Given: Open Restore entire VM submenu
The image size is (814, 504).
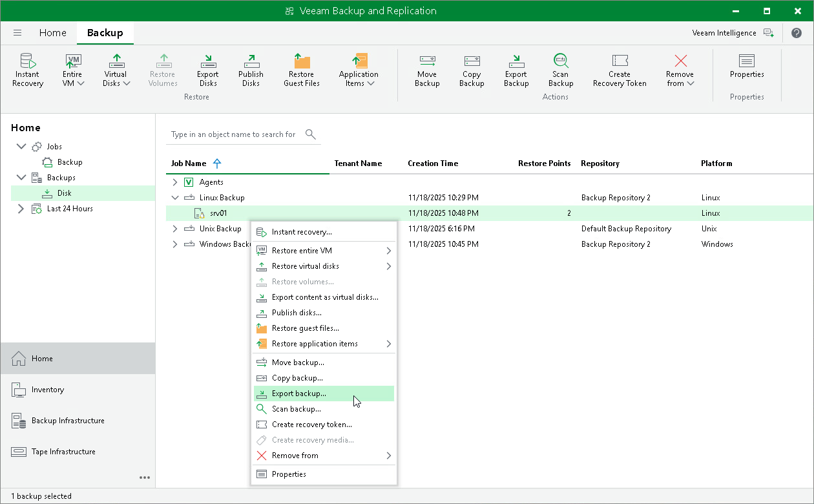Looking at the screenshot, I should pyautogui.click(x=324, y=251).
